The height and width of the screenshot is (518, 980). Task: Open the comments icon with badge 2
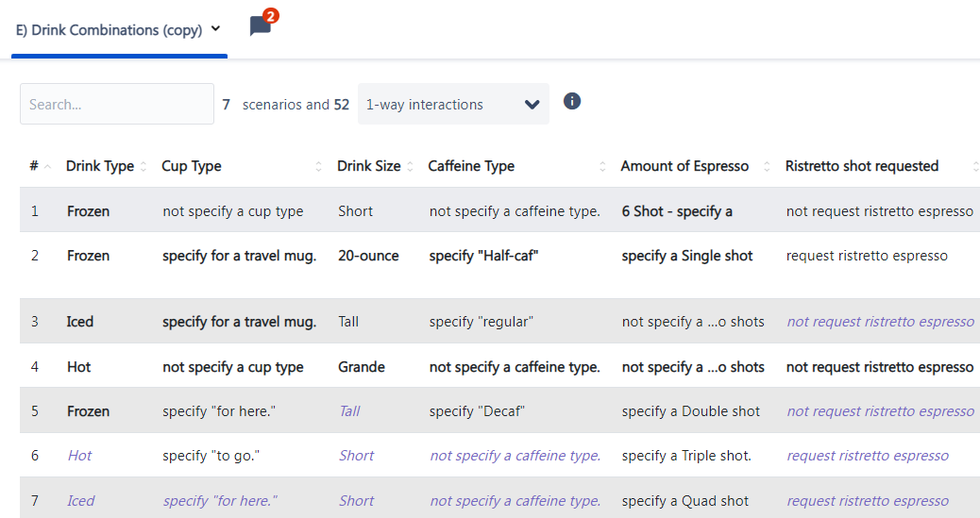(262, 25)
